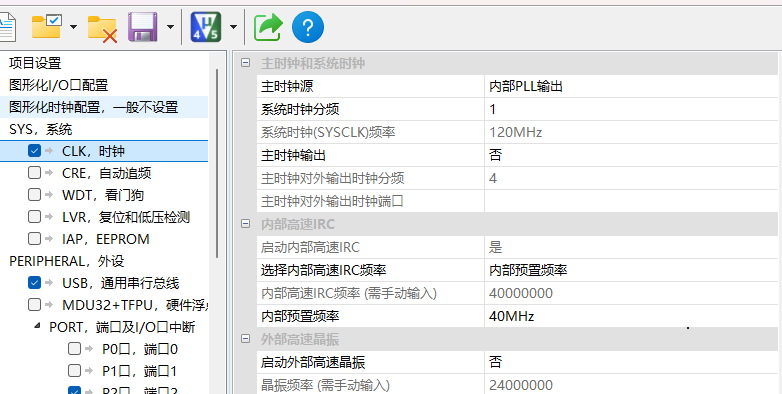Select USB，通用串行总线 tree label
Screen dimensions: 782x394
120,283
